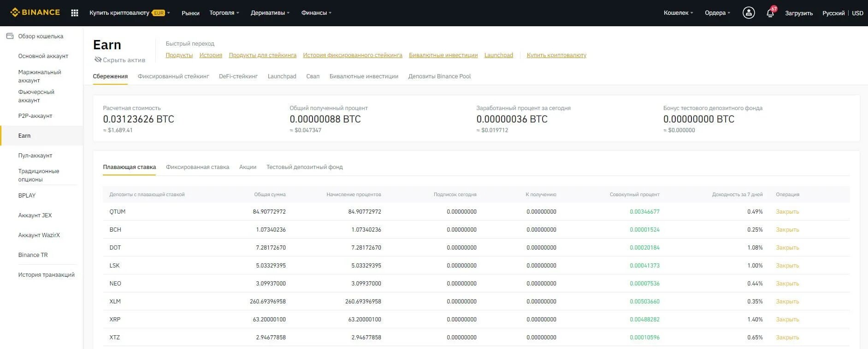This screenshot has height=349, width=868.
Task: Change currency via USD
Action: coord(857,13)
